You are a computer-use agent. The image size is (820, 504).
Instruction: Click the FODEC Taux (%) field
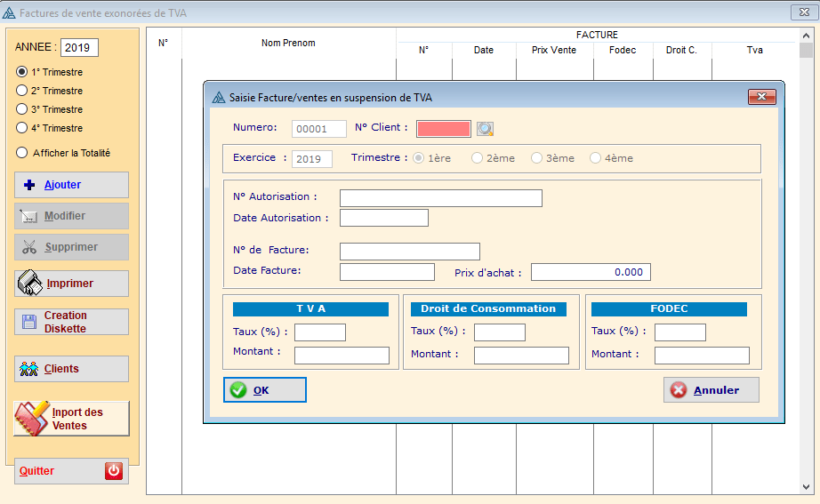point(680,332)
